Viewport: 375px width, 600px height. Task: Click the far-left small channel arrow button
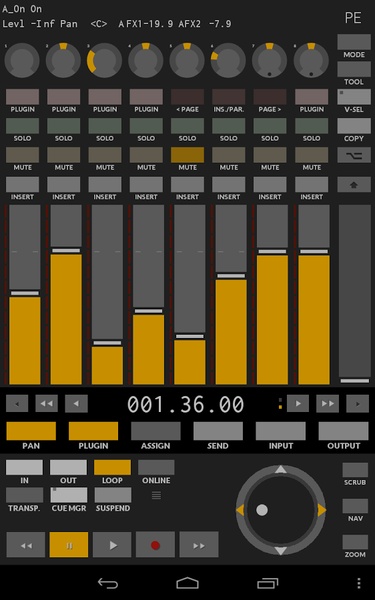[17, 403]
